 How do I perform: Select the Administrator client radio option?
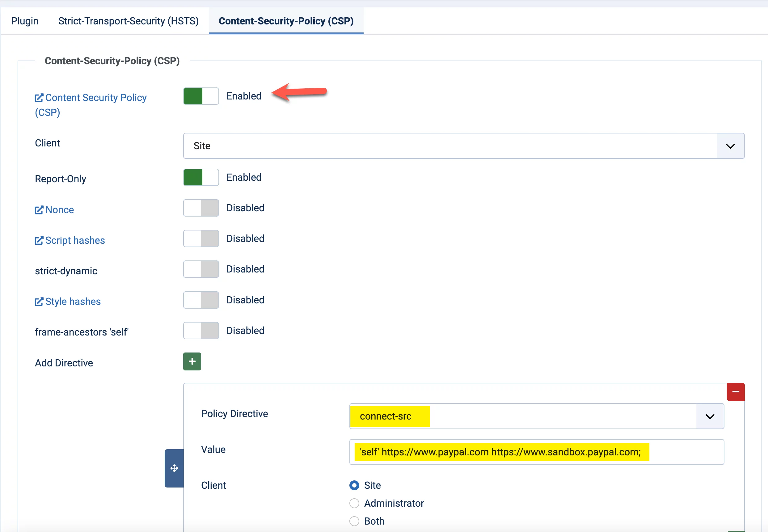[x=354, y=503]
